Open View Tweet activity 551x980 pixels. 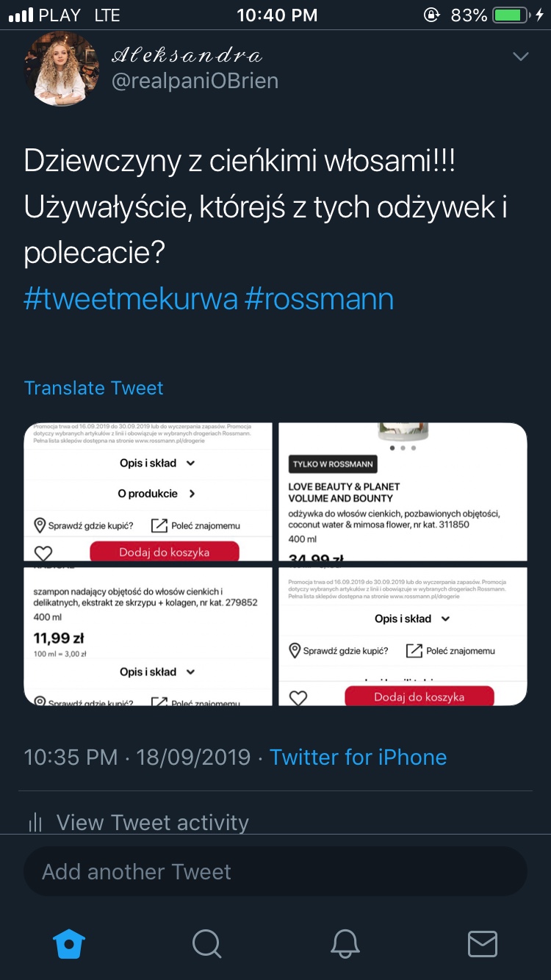tap(152, 823)
